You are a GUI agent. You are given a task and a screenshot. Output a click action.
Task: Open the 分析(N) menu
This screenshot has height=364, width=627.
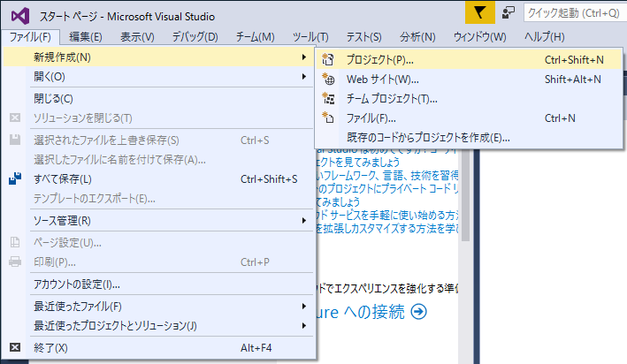point(417,37)
